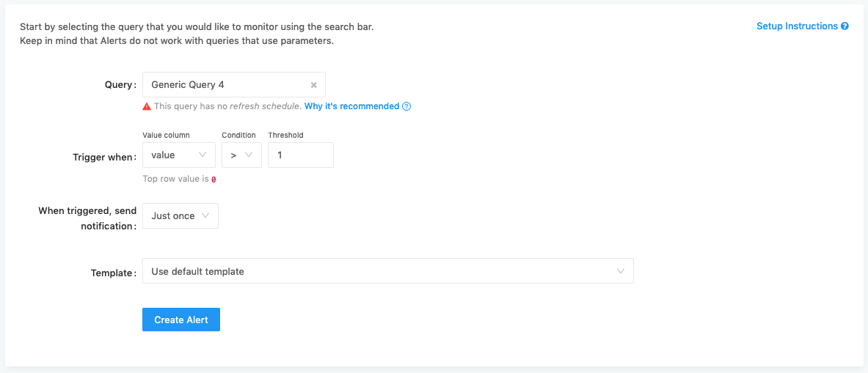This screenshot has height=373, width=868.
Task: Click the question mark after Why it's recommended
Action: click(x=406, y=106)
